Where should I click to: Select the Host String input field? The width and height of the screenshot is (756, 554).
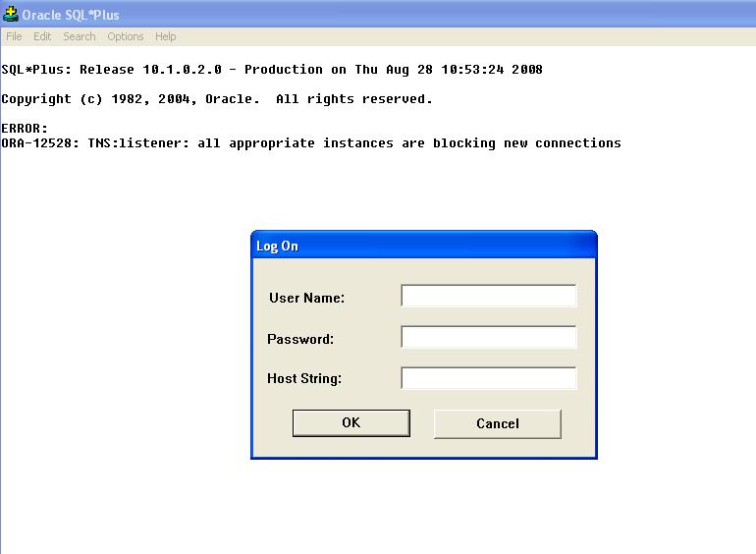pyautogui.click(x=488, y=378)
